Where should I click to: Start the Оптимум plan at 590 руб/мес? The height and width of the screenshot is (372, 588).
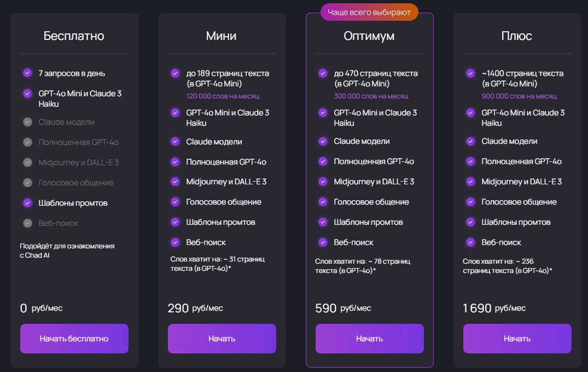[x=369, y=339]
